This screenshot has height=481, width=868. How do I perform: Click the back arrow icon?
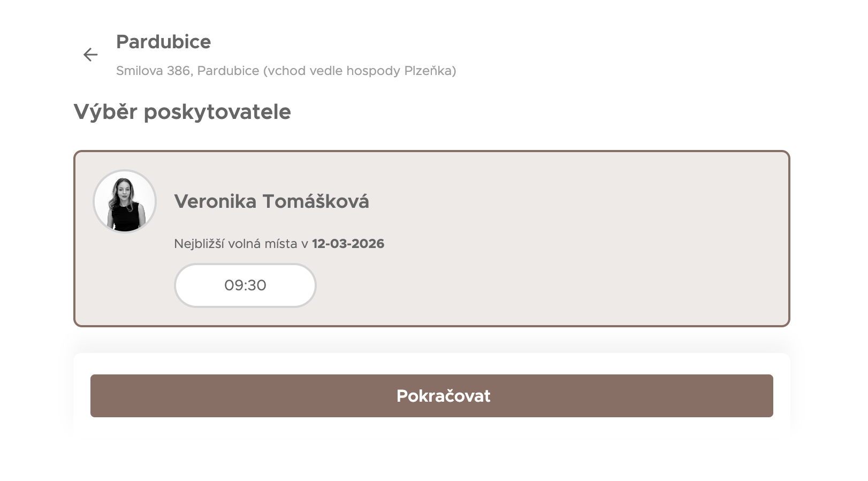coord(90,55)
